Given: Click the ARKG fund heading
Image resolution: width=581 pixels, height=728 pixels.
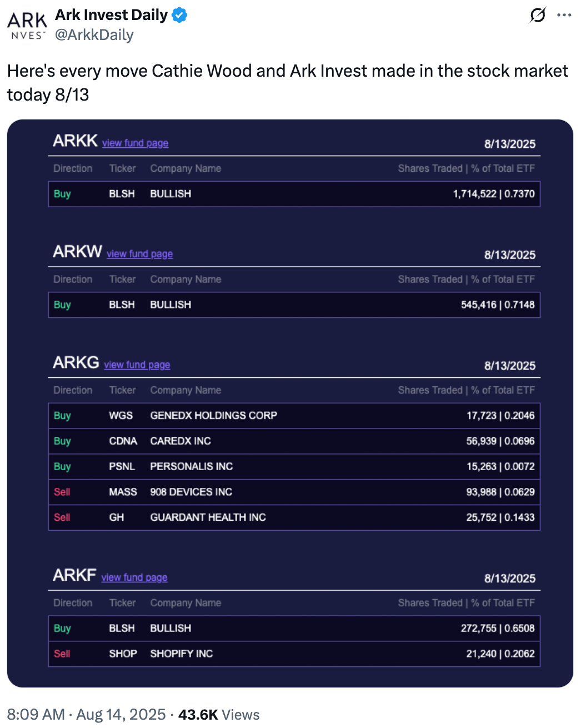Looking at the screenshot, I should point(76,362).
